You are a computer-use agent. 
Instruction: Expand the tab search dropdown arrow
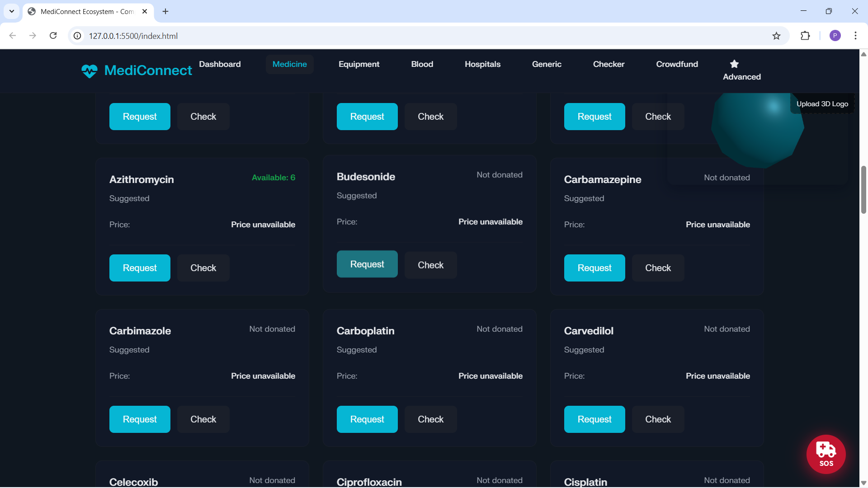click(x=12, y=11)
